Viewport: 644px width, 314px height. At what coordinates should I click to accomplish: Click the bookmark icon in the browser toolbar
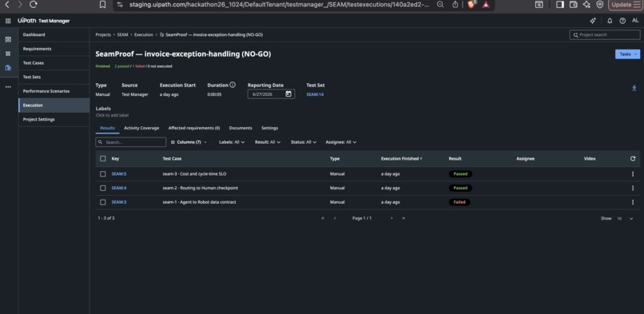(x=103, y=5)
